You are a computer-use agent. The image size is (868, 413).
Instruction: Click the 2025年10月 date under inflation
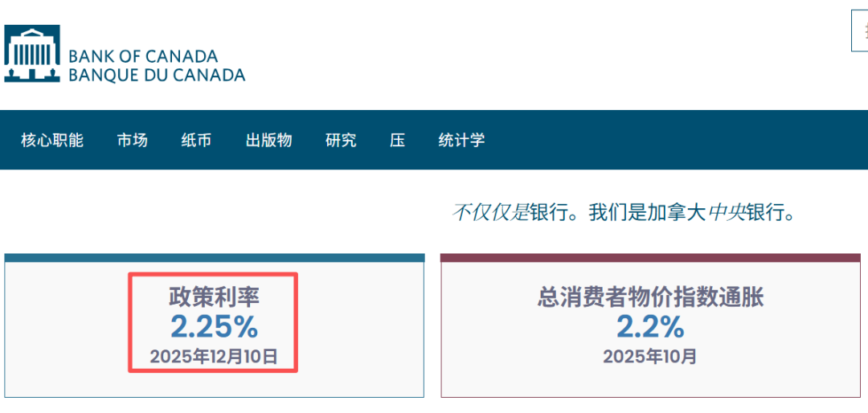[650, 356]
